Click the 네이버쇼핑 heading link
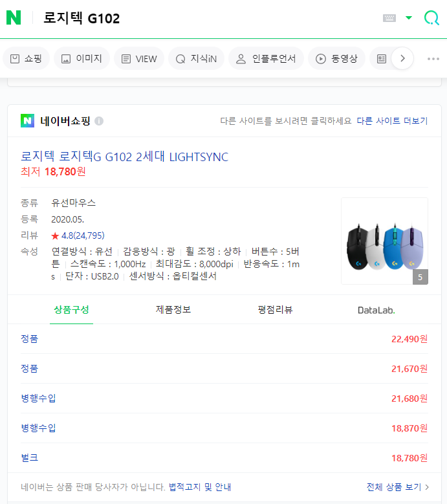 (x=65, y=121)
